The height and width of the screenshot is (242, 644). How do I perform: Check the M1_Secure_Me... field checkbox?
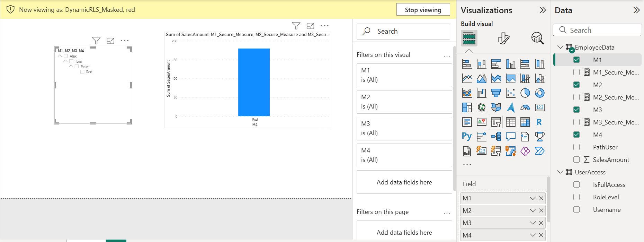576,72
